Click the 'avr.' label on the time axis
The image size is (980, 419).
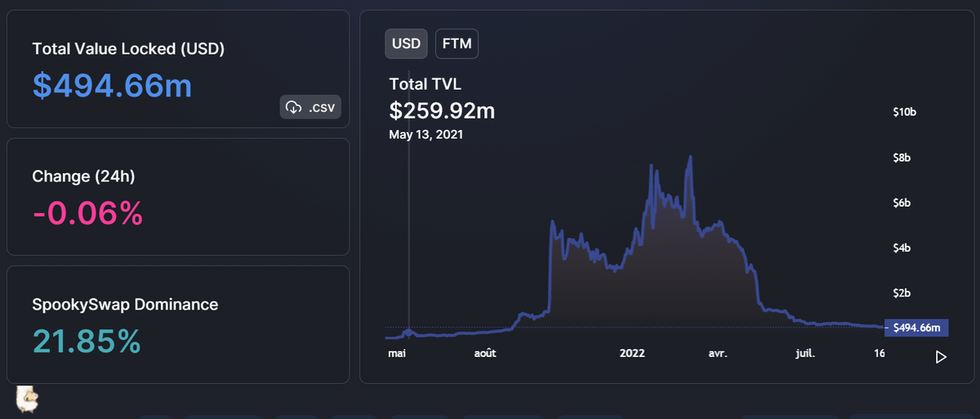(716, 354)
